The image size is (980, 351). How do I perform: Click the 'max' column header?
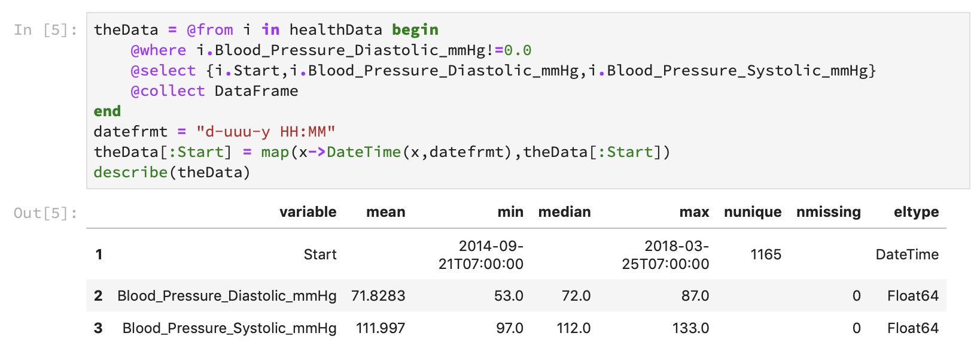pos(694,212)
